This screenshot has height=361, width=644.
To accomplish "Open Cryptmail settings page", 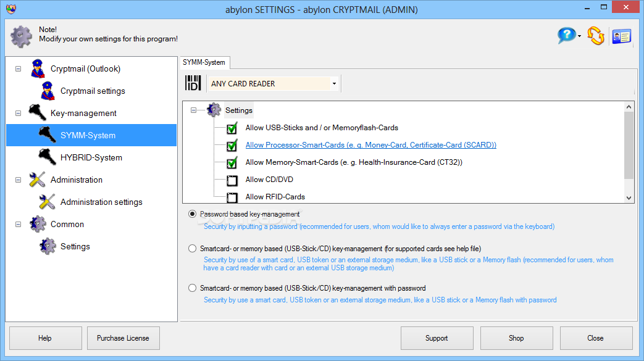I will coord(93,91).
